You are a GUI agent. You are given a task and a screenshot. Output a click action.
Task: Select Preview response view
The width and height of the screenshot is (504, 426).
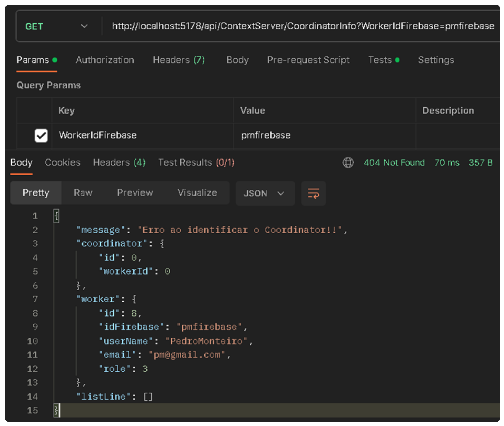[x=135, y=193]
